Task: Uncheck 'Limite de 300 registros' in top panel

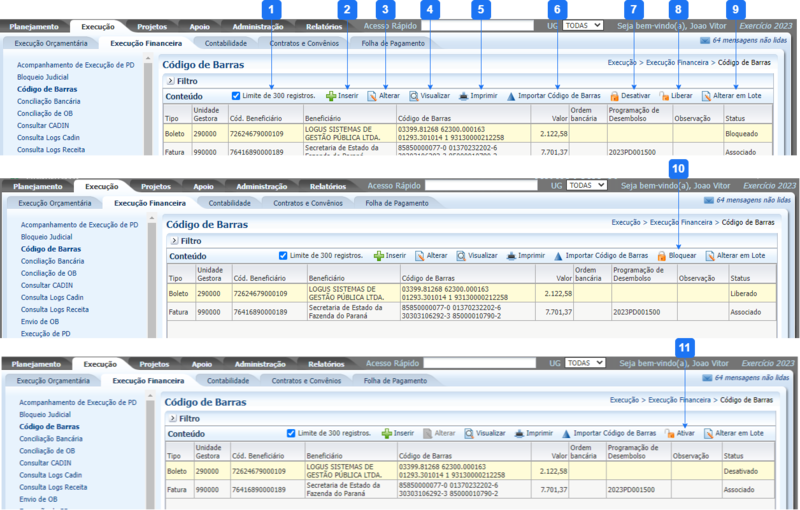Action: [x=236, y=96]
